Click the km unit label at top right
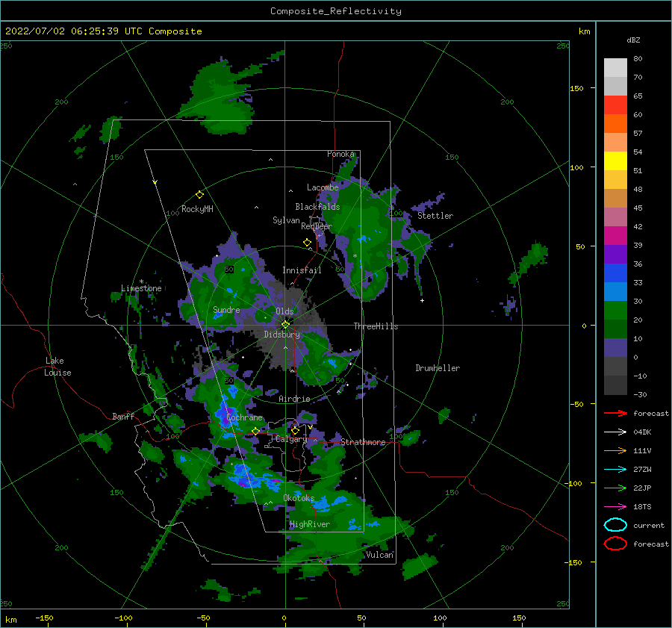The image size is (672, 628). click(x=584, y=31)
